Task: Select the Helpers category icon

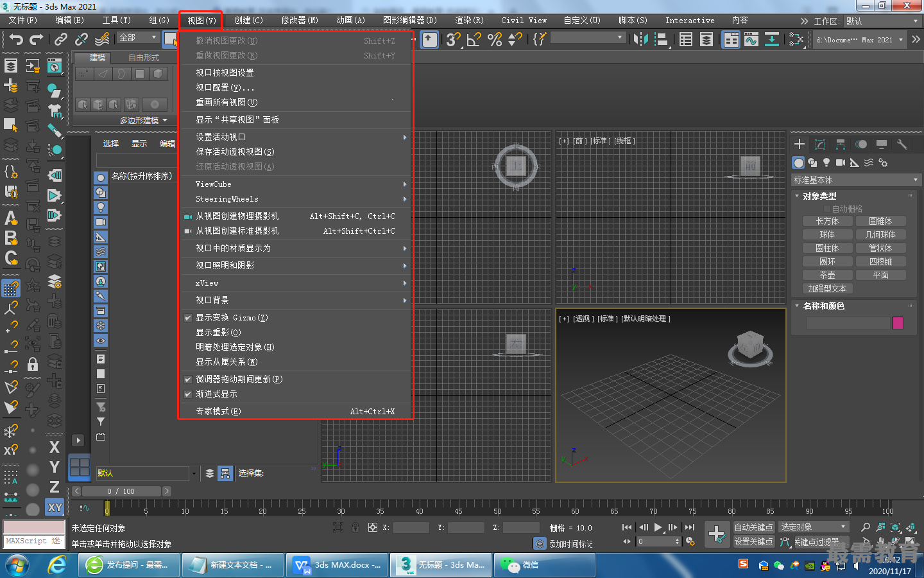Action: pyautogui.click(x=855, y=162)
